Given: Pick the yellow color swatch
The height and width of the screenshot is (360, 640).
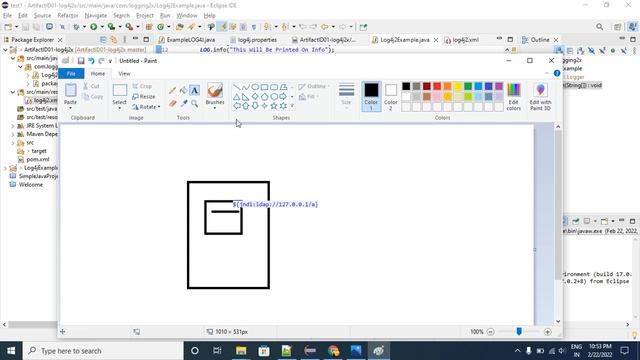Looking at the screenshot, I should (458, 86).
